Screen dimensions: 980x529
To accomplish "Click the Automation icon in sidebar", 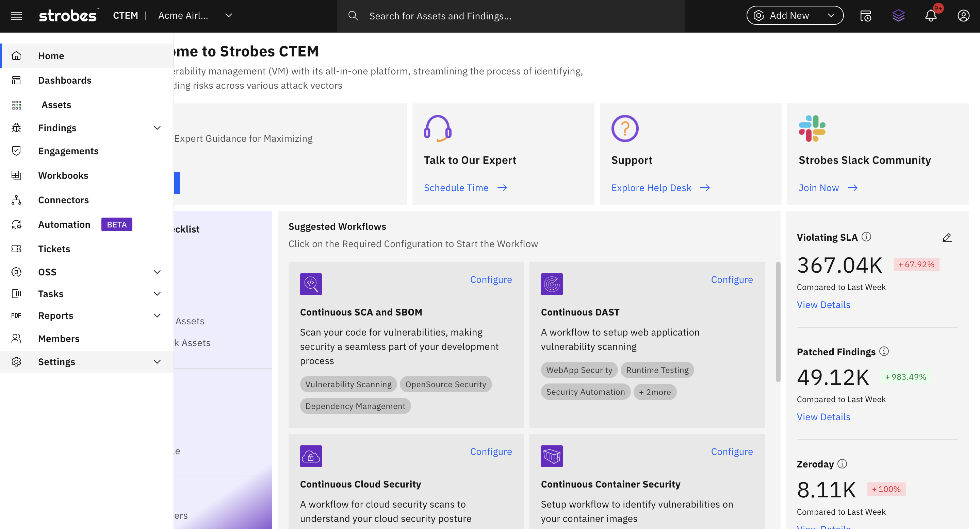I will click(x=16, y=224).
